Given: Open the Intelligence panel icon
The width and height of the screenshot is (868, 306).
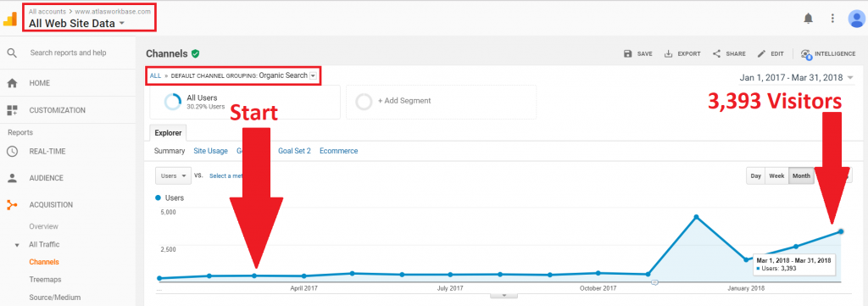Looking at the screenshot, I should [806, 54].
